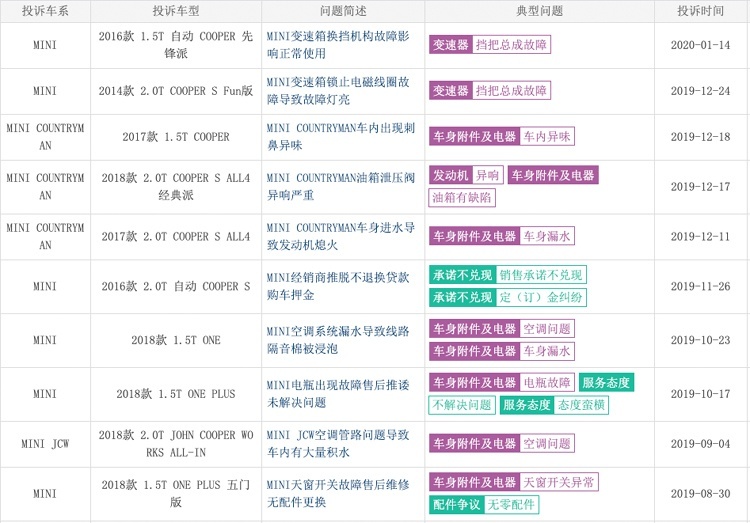Select model '2016款 1.5T 自动 COOPER 先锋派'

coord(176,45)
